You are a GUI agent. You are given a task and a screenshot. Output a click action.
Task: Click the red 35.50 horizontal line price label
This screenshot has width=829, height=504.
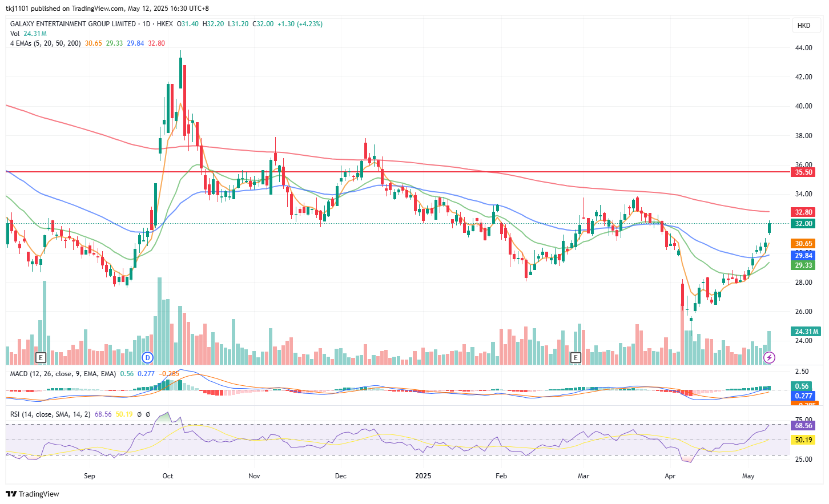tap(804, 172)
